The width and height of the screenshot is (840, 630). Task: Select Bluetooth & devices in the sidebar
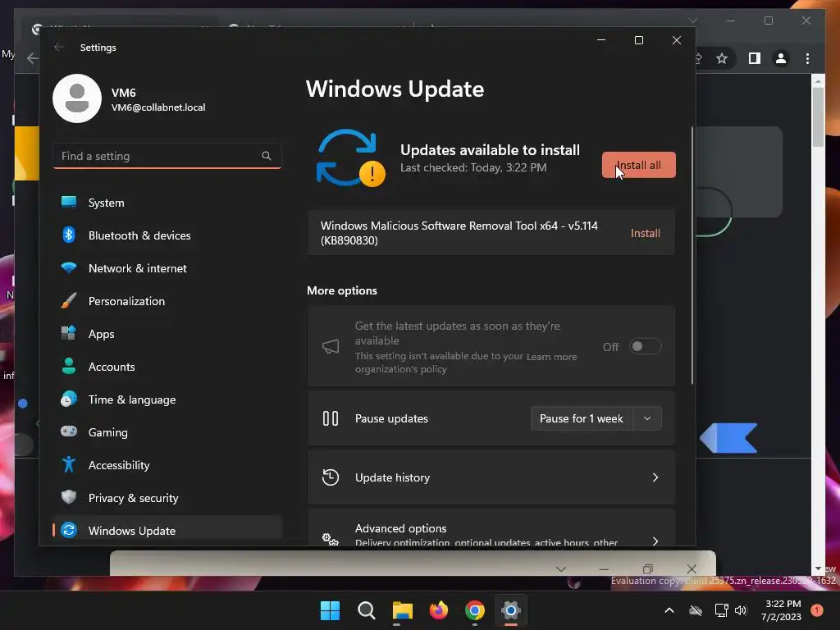pos(167,235)
